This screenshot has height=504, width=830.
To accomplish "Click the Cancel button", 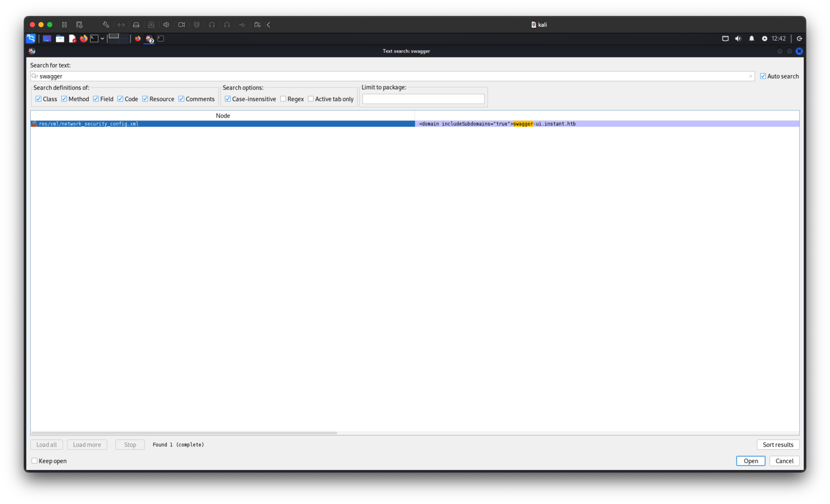I will 784,461.
